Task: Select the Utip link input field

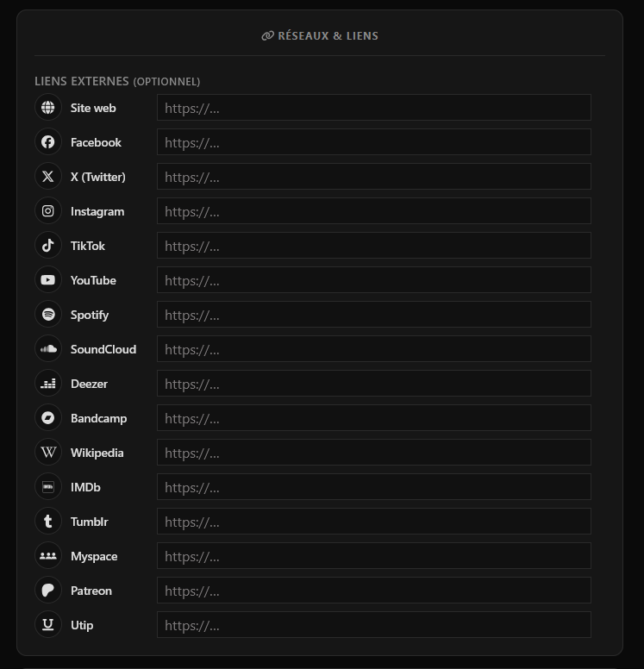Action: (374, 625)
